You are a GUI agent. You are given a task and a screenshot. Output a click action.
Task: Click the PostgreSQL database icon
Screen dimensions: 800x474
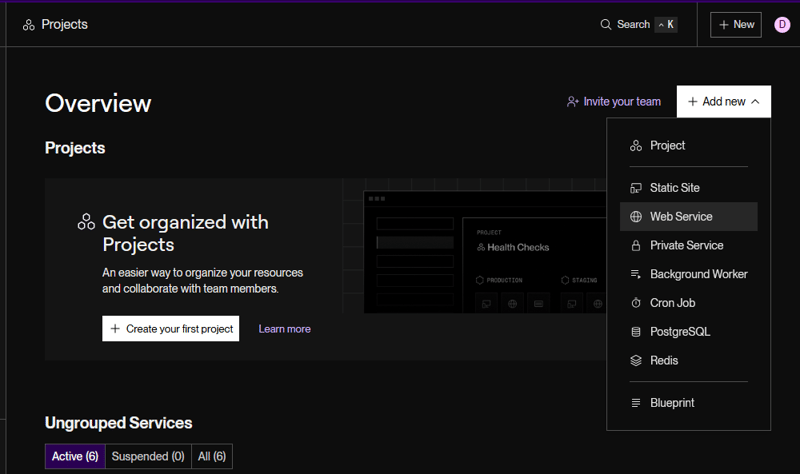coord(636,332)
